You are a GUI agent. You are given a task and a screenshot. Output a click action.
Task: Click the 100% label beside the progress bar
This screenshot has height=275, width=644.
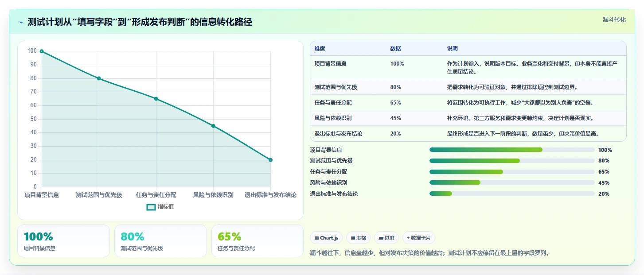(x=605, y=150)
